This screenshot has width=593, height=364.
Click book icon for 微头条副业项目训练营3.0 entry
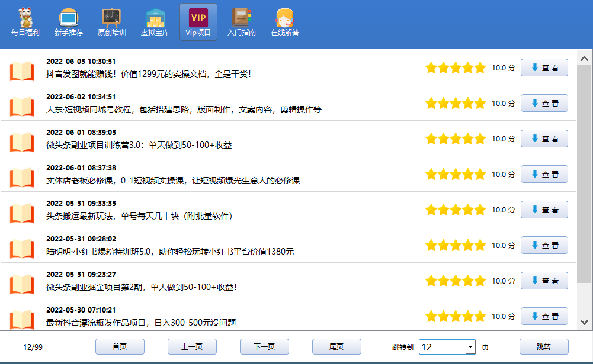pos(22,142)
